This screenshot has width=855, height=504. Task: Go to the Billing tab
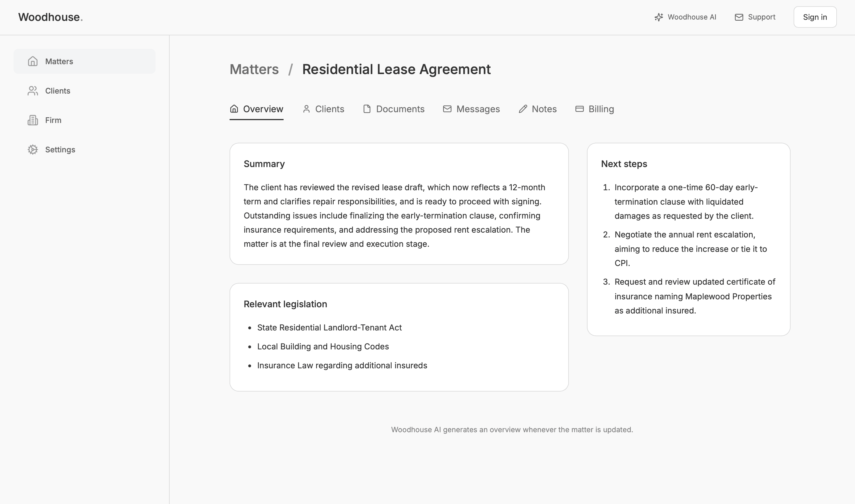tap(595, 109)
